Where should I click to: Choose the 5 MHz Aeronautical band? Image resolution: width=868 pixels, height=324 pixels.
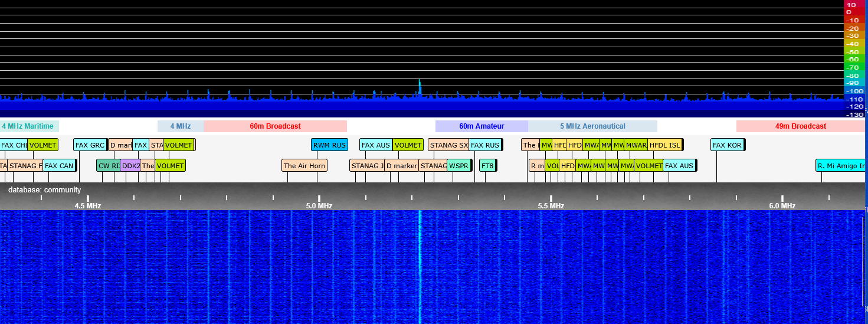[x=592, y=126]
